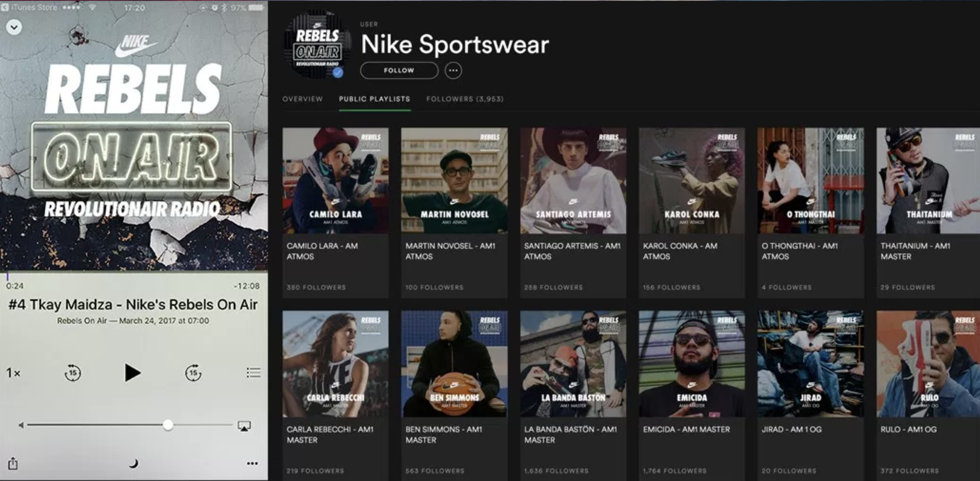Play the Tkay Maidza episode

[x=132, y=373]
